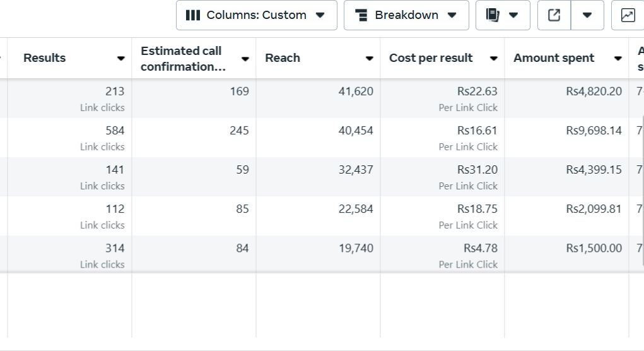
Task: Open the Reports icon menu
Action: [x=503, y=15]
